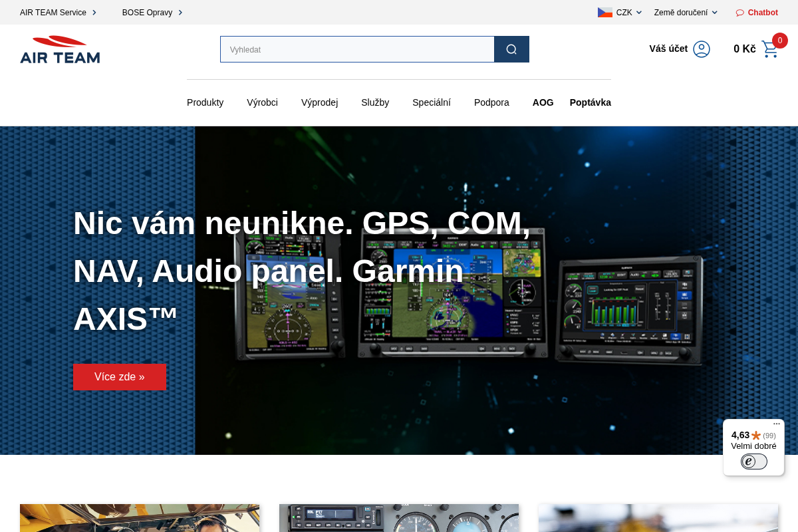Screen dimensions: 798x532
Task: Click the 0 Kč cart total
Action: click(745, 49)
